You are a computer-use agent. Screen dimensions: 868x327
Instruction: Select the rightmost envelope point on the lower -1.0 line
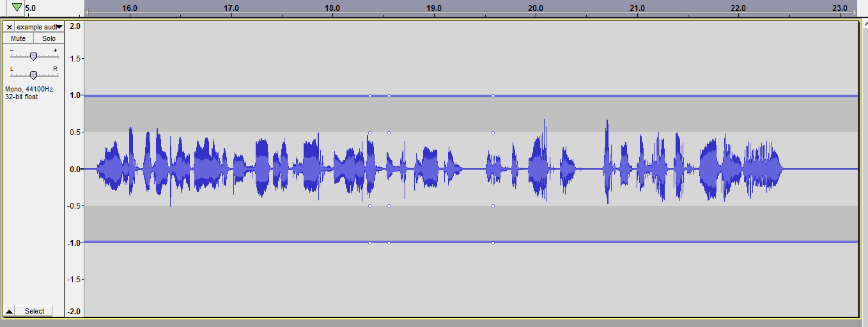(493, 243)
